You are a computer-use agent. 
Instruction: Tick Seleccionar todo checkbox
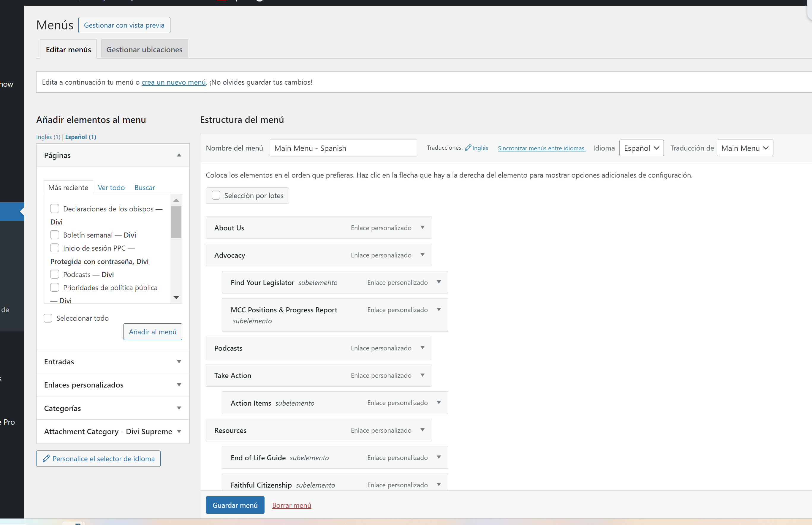(48, 318)
